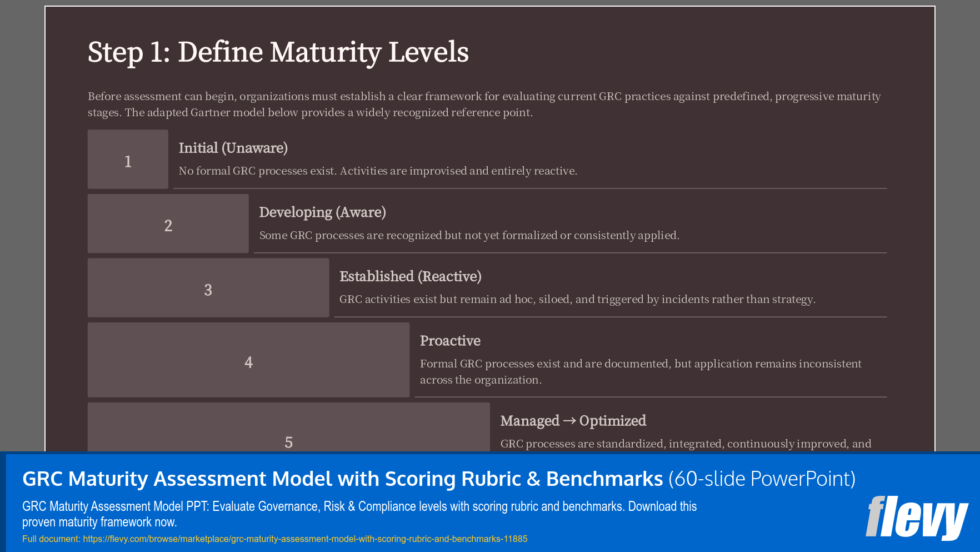Click the GRC Maturity Assessment Model banner title
Viewport: 980px width, 552px height.
[342, 478]
